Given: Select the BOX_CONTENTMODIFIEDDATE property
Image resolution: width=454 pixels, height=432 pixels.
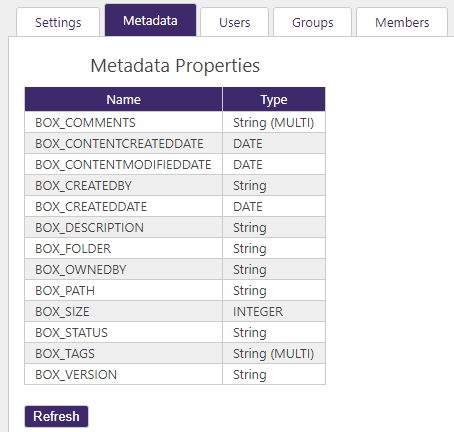Looking at the screenshot, I should [x=123, y=165].
